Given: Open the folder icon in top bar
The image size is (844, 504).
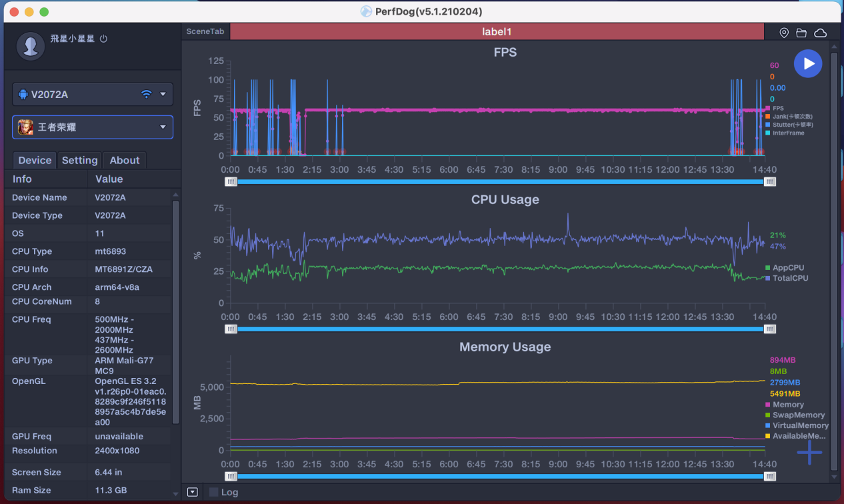Looking at the screenshot, I should pyautogui.click(x=801, y=33).
